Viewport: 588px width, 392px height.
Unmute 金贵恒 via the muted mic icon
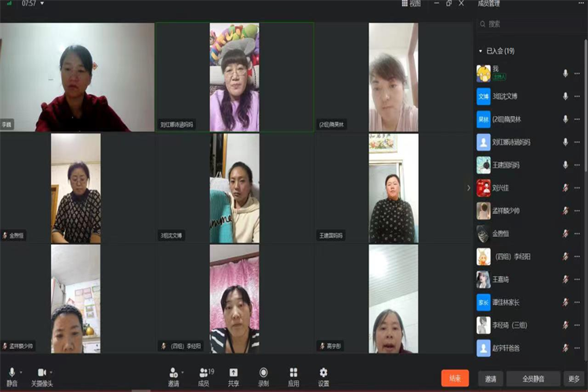click(565, 234)
